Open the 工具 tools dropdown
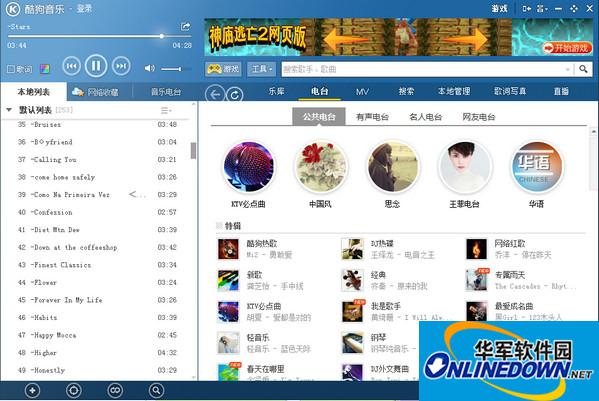The image size is (599, 401). click(262, 69)
